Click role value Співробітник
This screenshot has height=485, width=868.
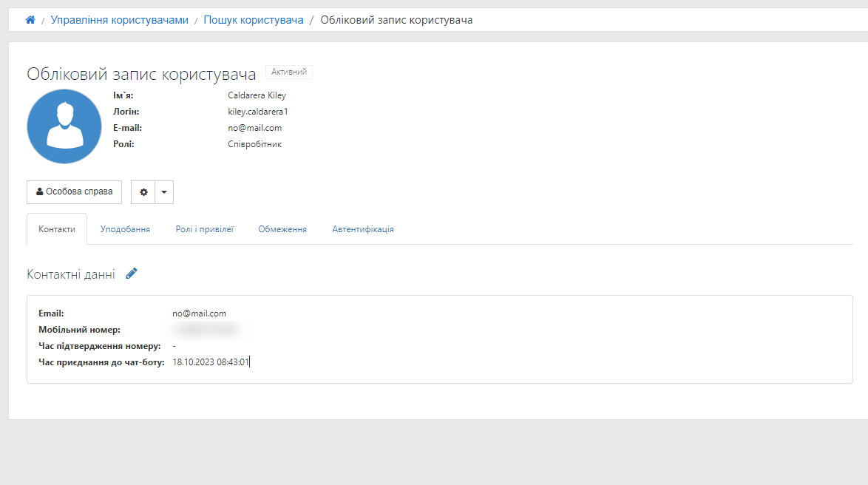[254, 144]
